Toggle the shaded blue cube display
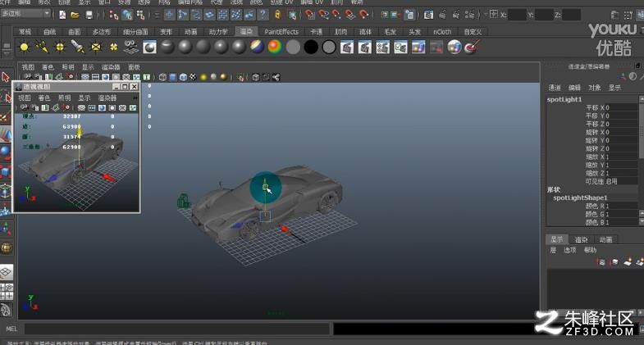The height and width of the screenshot is (345, 644). click(x=173, y=77)
